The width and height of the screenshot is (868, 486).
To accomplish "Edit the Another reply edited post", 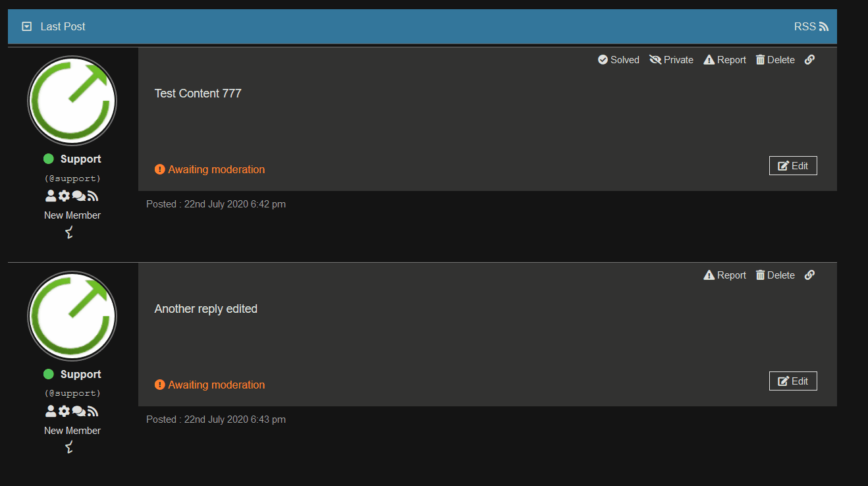I will (793, 381).
